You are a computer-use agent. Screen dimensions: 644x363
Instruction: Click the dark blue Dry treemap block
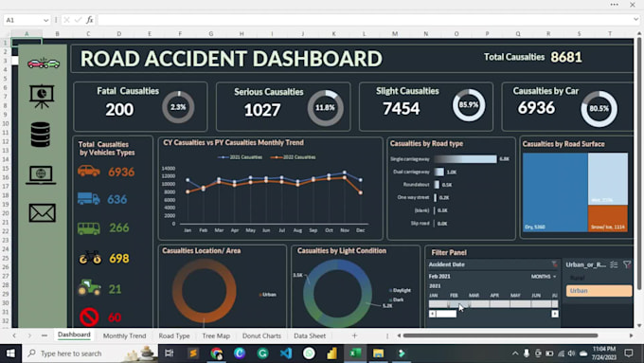point(555,192)
